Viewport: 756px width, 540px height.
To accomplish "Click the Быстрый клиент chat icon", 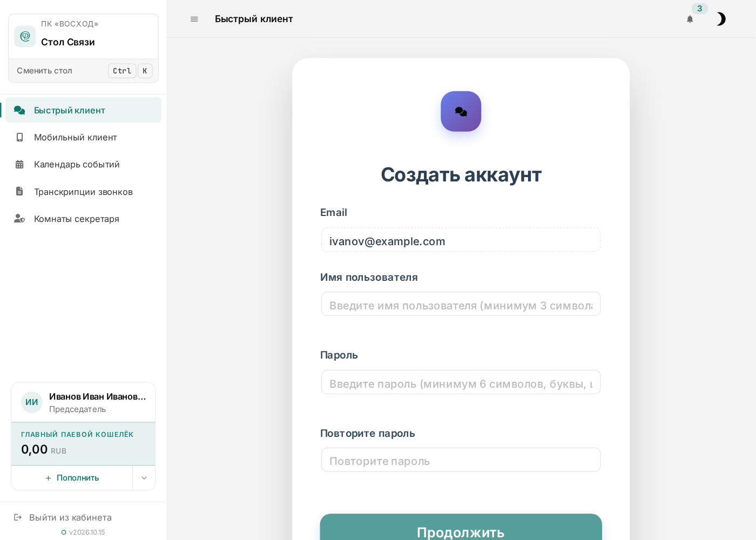I will click(19, 110).
